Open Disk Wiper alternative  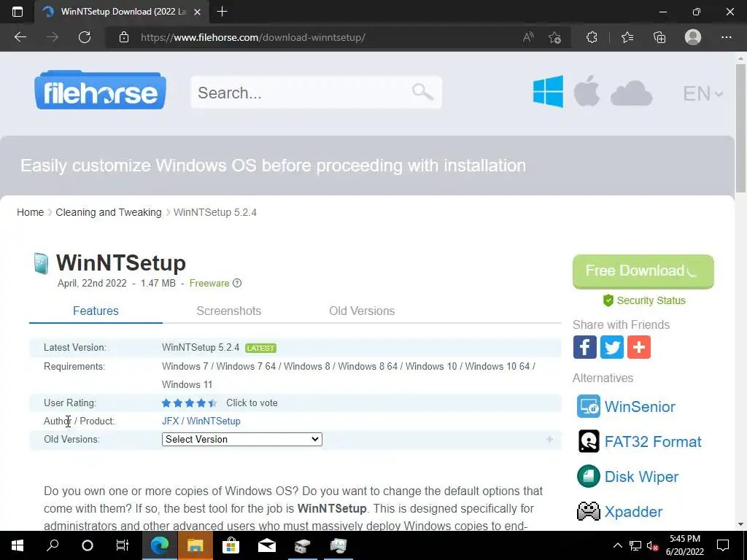[x=641, y=477]
